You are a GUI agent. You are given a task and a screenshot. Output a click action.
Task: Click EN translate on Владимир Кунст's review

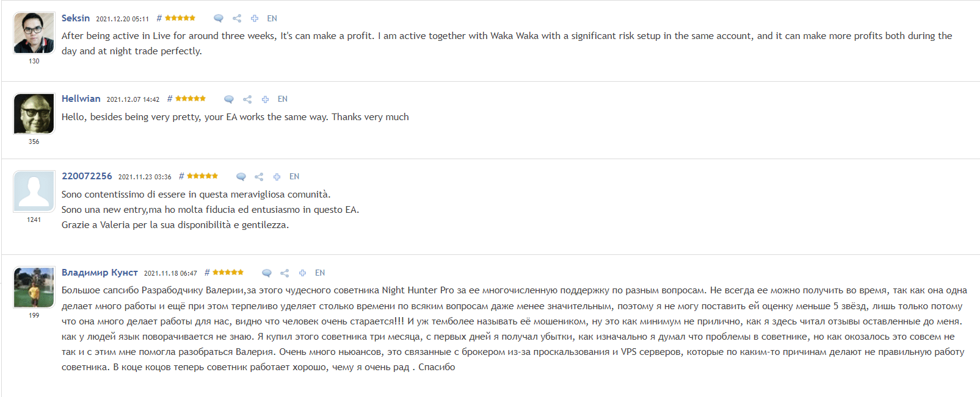(320, 273)
